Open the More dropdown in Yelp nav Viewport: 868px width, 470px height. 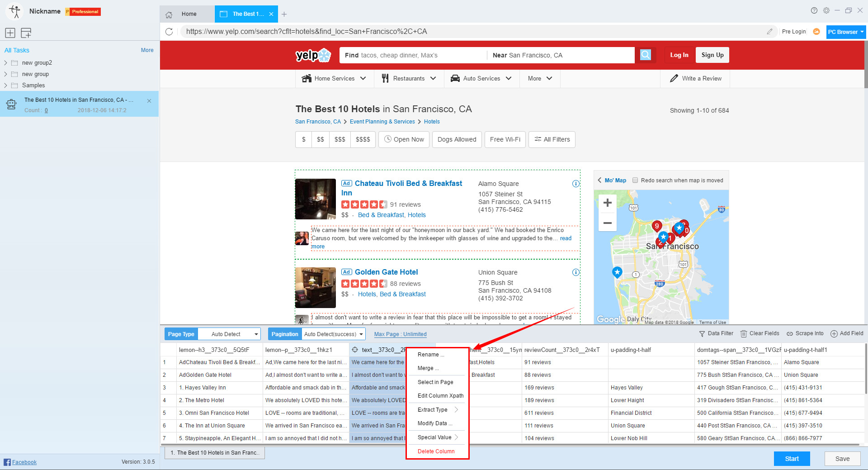click(x=540, y=78)
